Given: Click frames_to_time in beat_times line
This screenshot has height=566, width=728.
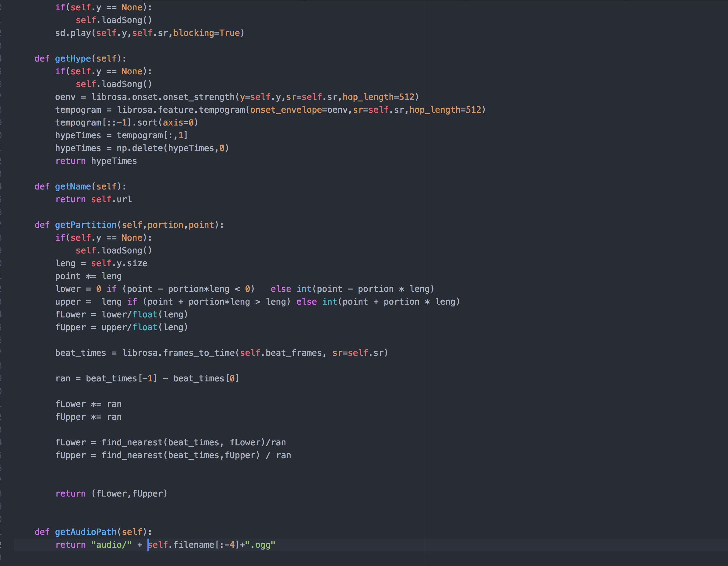Looking at the screenshot, I should 198,353.
